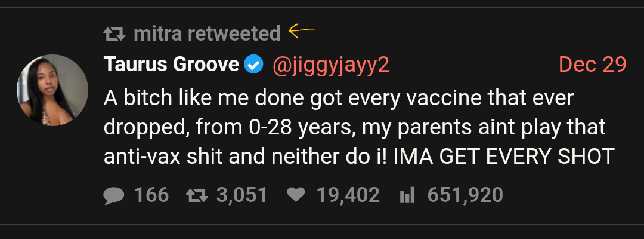Visit the @jiggyjayy2 handle link

331,65
